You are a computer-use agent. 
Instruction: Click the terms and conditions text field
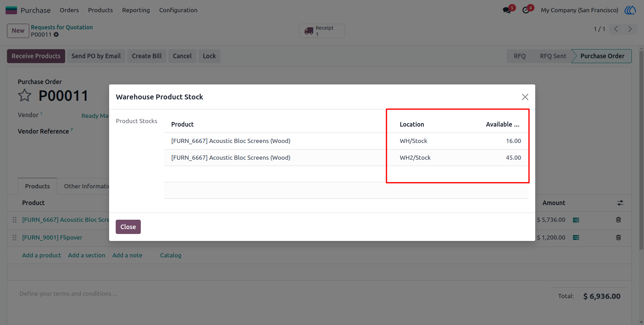click(x=68, y=294)
